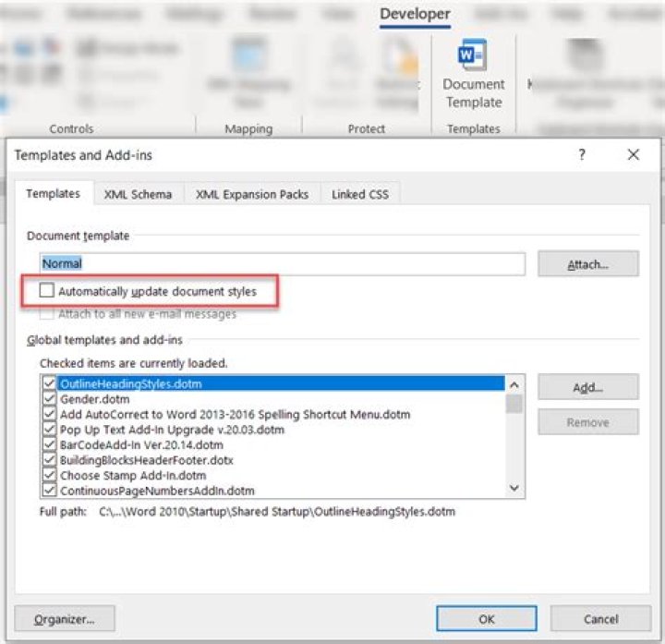Image resolution: width=665 pixels, height=644 pixels.
Task: Click the list scroll up arrow
Action: coord(514,384)
